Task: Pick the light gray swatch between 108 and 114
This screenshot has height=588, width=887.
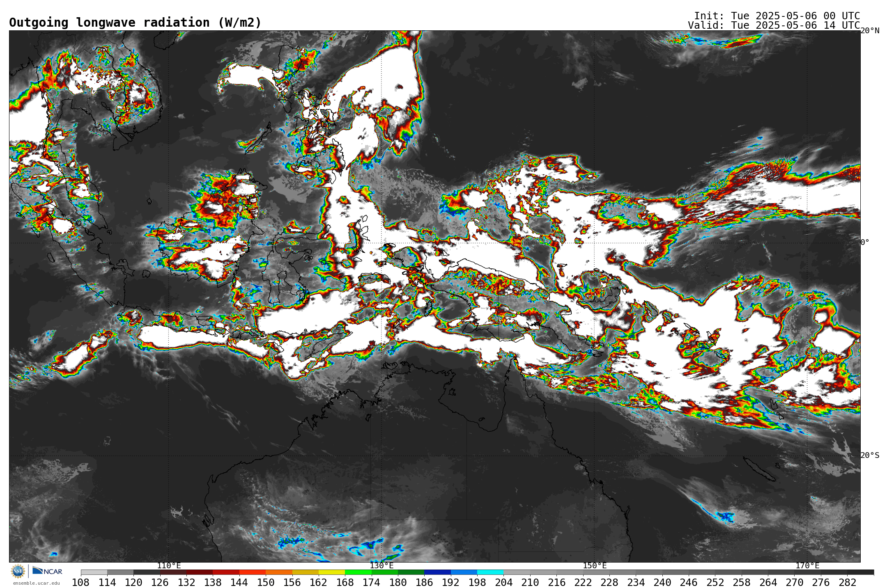Action: click(94, 572)
